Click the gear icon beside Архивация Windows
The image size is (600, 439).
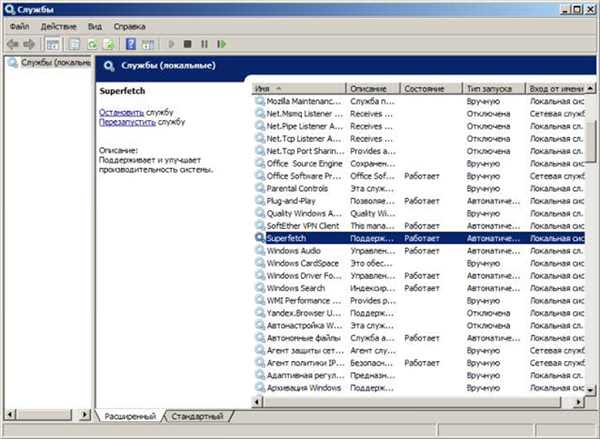260,388
